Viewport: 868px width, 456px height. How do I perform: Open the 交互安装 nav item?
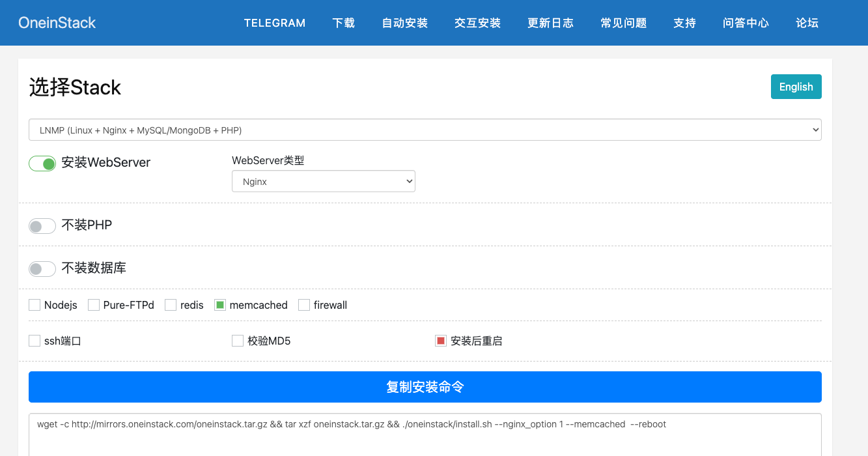point(478,23)
